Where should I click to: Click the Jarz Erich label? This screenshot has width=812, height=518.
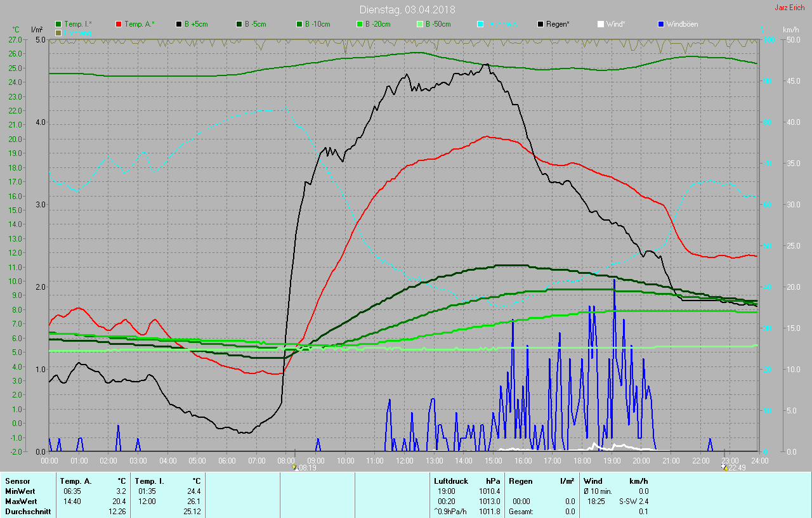789,8
